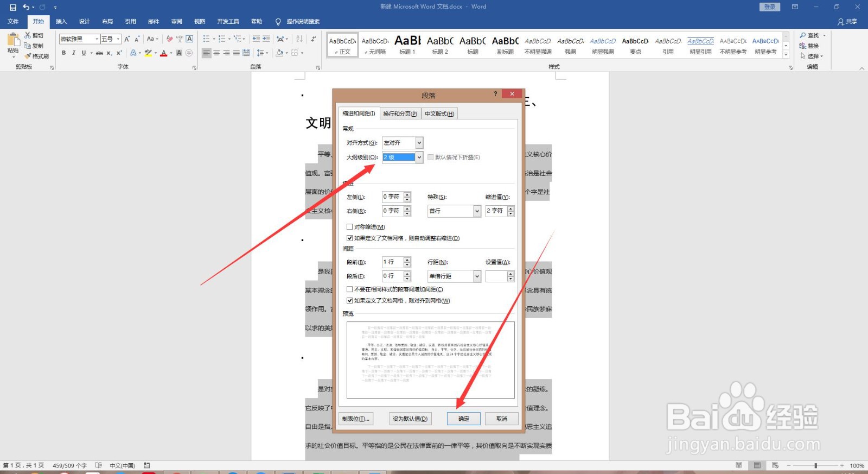
Task: Click the distributed alignment icon
Action: click(x=246, y=53)
